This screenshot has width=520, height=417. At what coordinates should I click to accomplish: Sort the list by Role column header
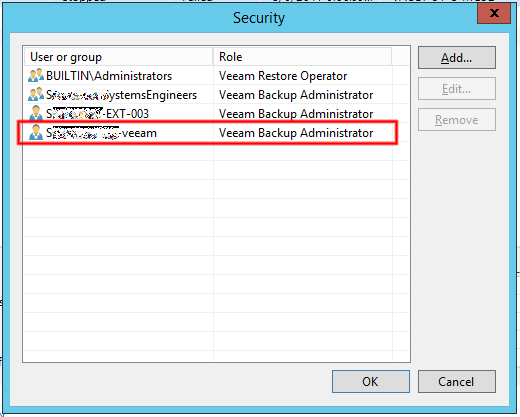[302, 57]
